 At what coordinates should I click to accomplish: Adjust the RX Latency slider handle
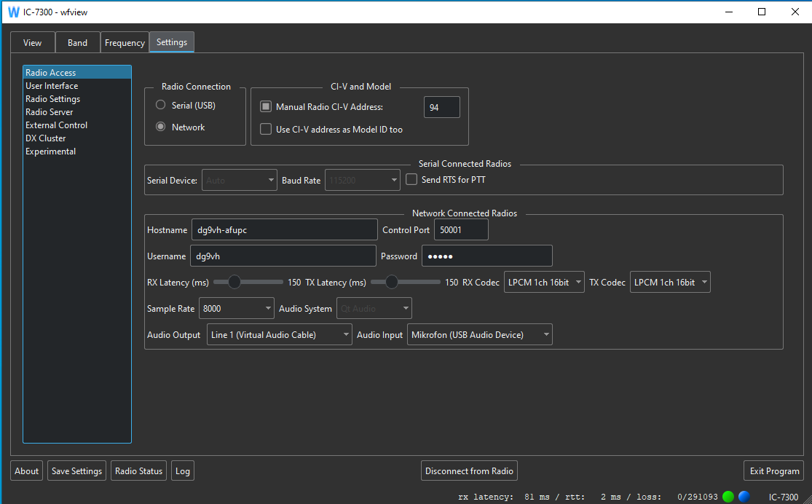point(234,282)
